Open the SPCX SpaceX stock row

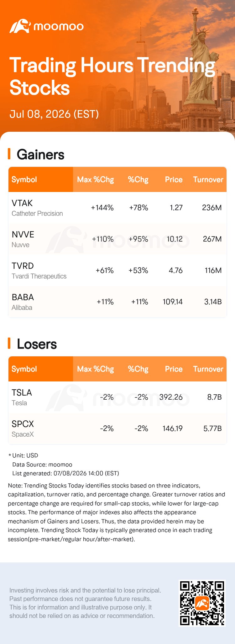pos(118,428)
